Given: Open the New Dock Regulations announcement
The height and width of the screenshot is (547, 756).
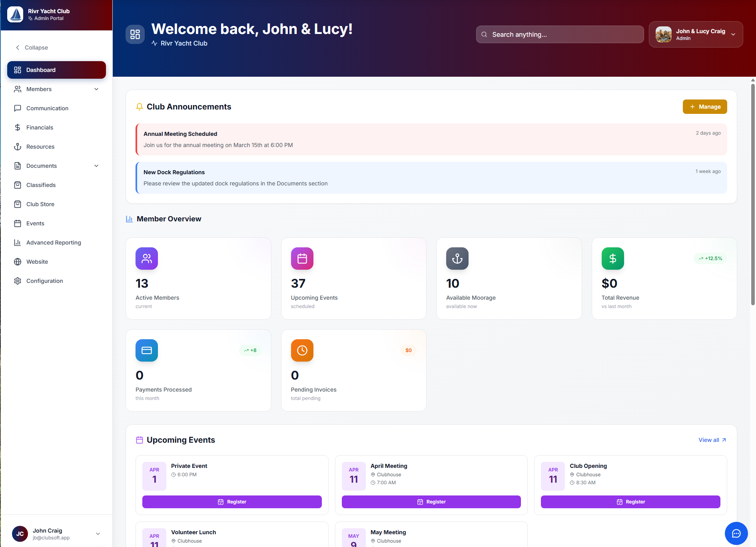Looking at the screenshot, I should coord(431,178).
